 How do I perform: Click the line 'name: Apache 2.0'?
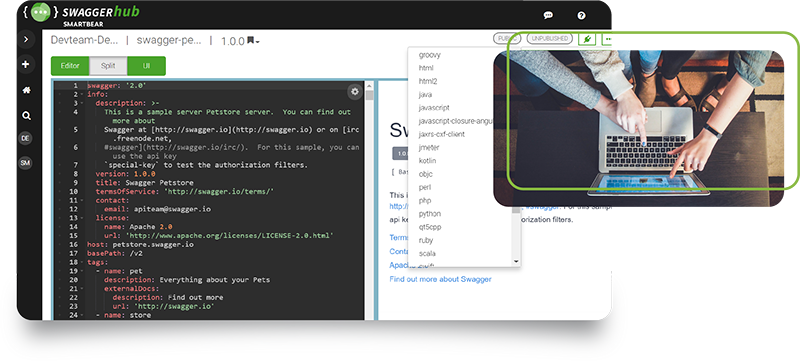(138, 226)
